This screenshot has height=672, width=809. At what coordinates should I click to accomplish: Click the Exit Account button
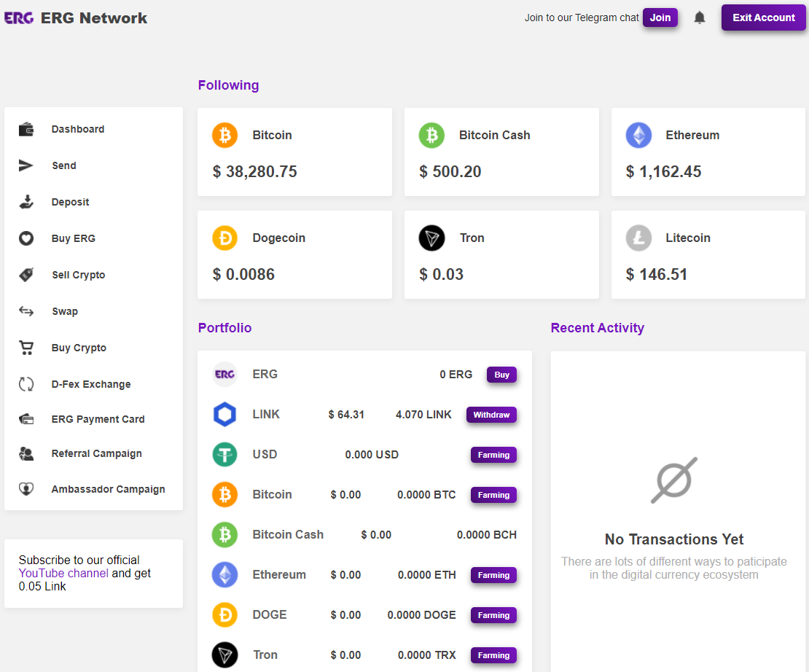763,17
